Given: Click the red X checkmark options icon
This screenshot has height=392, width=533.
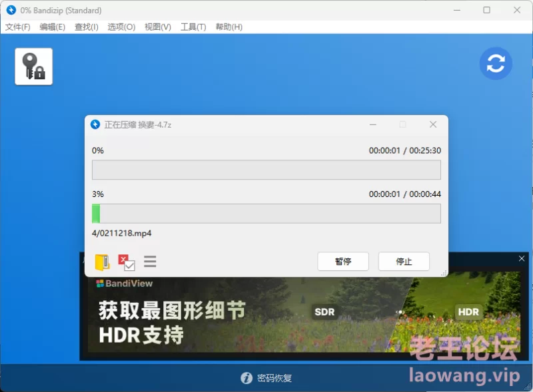Looking at the screenshot, I should click(x=127, y=262).
